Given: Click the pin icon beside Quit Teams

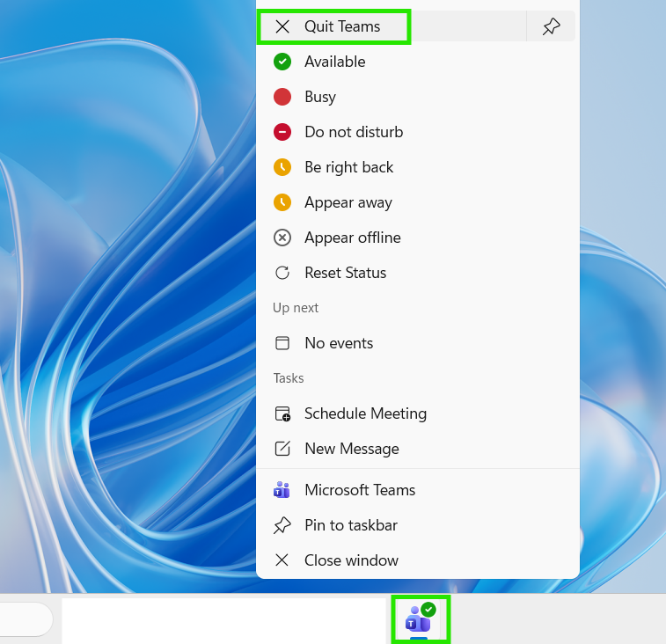Looking at the screenshot, I should point(551,26).
